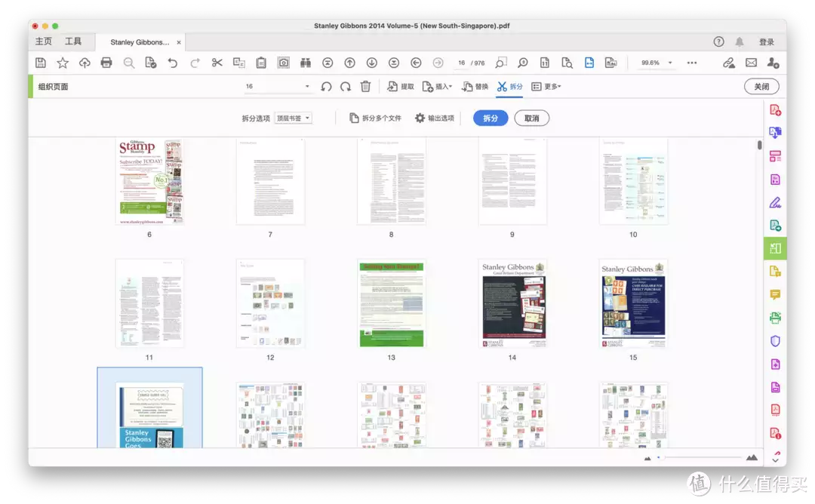Open the zoom level 99.6% dropdown

[x=656, y=63]
